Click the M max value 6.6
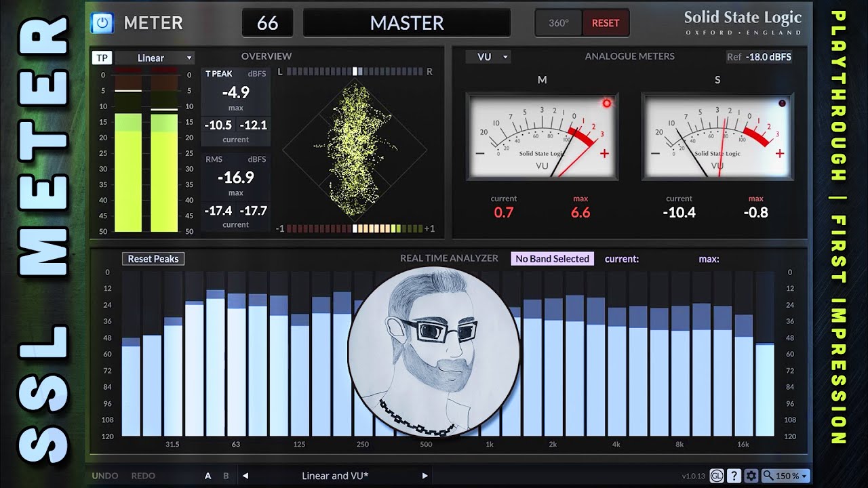 point(580,212)
